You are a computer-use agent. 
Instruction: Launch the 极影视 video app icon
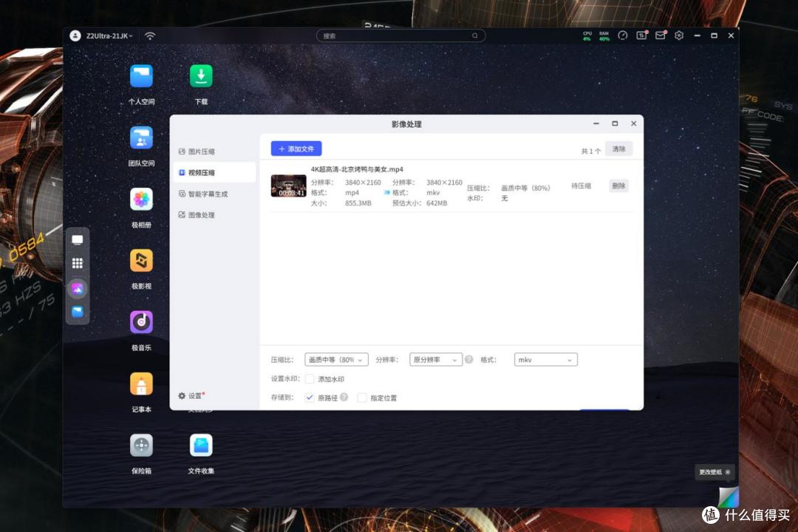pos(141,261)
